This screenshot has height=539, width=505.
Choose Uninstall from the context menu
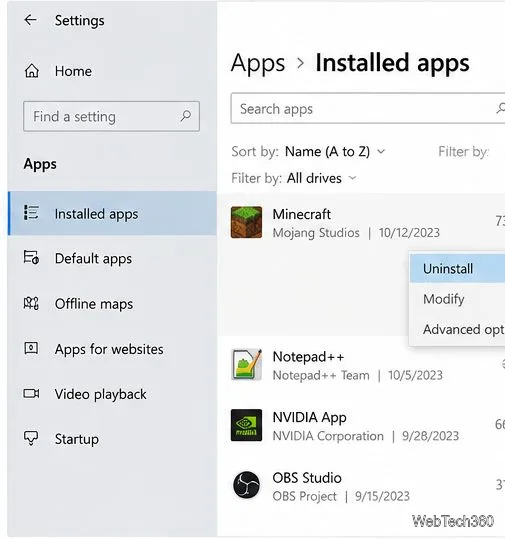[458, 268]
